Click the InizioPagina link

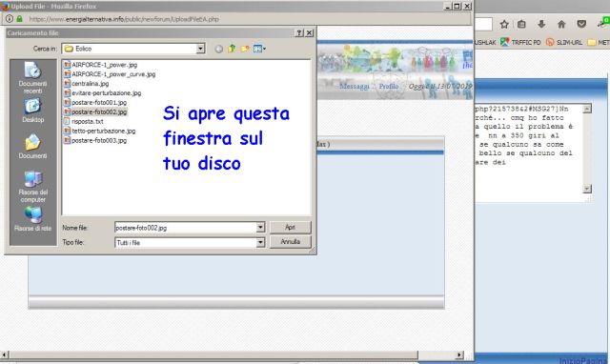(582, 360)
